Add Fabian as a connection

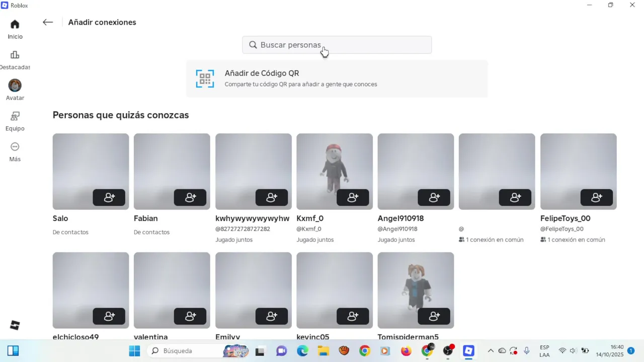[x=190, y=198]
